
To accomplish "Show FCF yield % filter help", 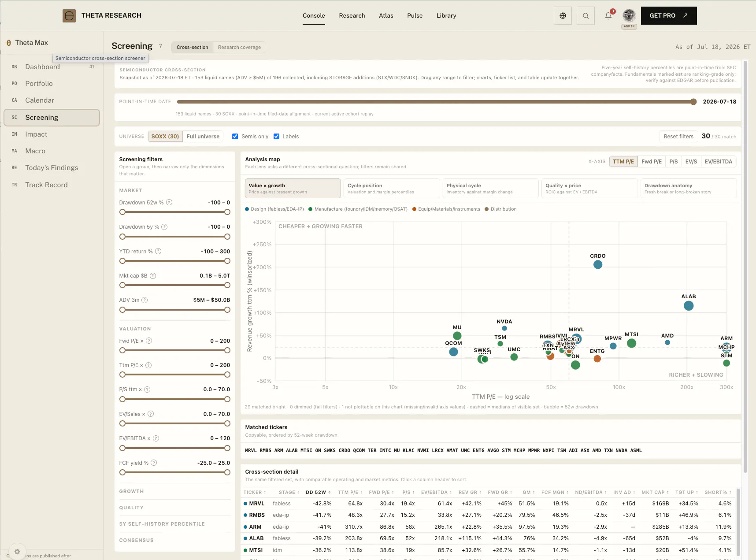I will coord(154,463).
